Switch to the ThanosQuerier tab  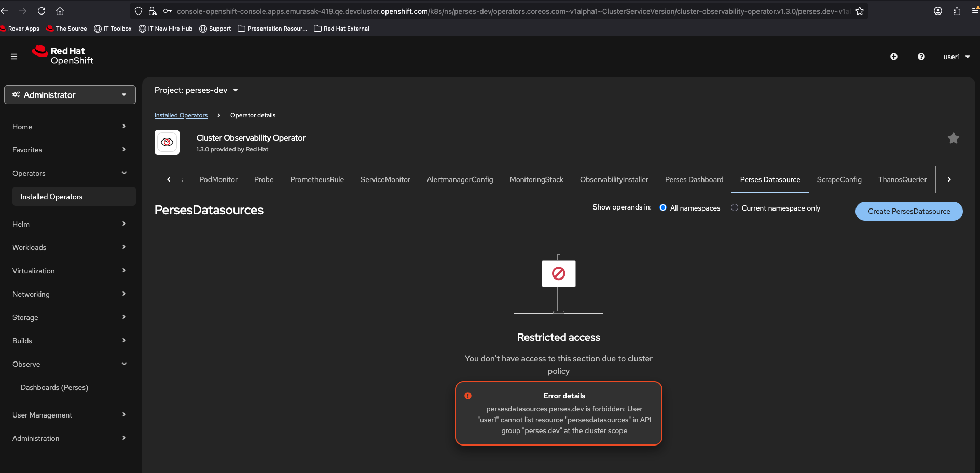click(903, 179)
